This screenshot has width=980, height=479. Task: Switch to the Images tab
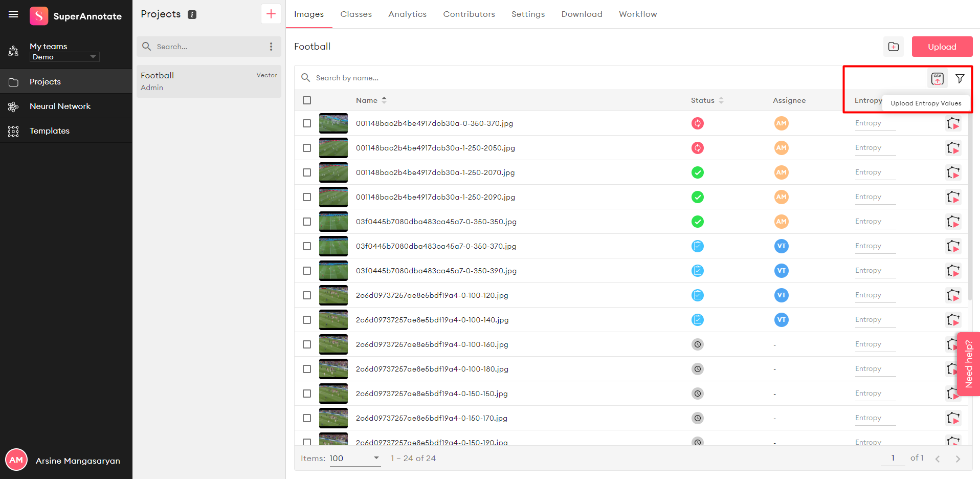click(309, 14)
